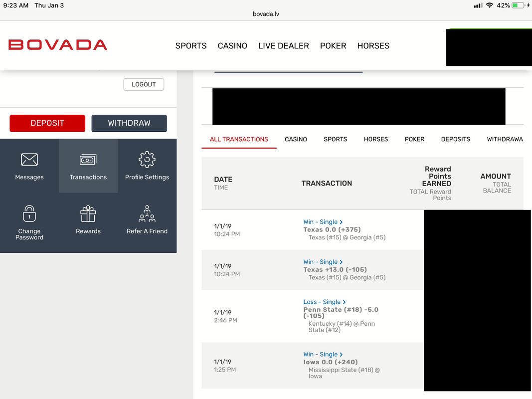Open the Messages envelope icon

[x=29, y=160]
